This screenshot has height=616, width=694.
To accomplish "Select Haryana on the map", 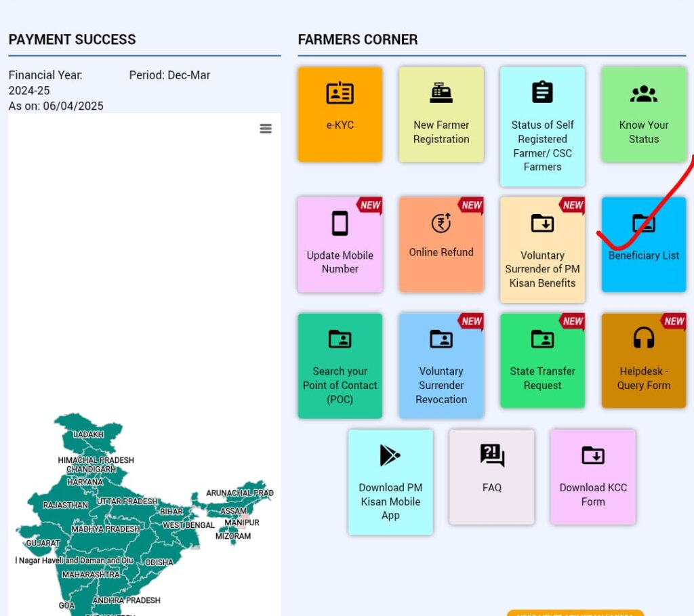I will 85,481.
